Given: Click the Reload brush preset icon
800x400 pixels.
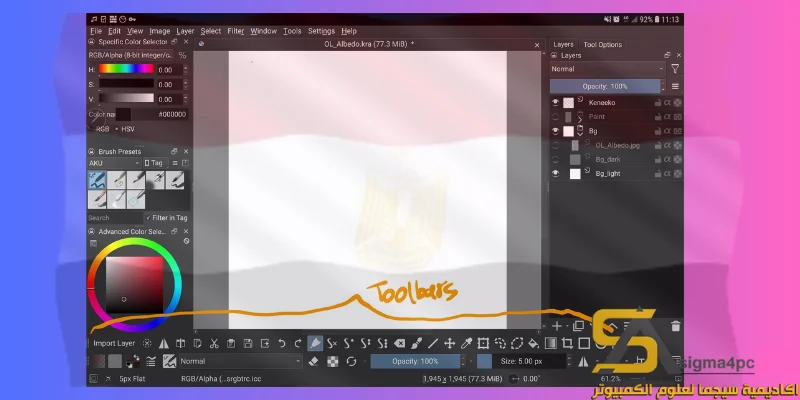Looking at the screenshot, I should 351,361.
